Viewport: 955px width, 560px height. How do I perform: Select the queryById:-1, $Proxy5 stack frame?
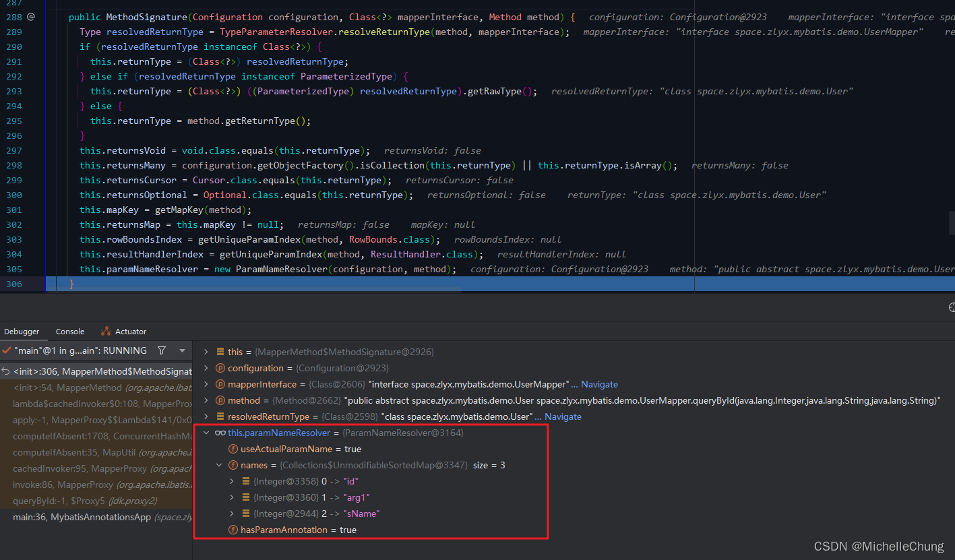coord(96,501)
